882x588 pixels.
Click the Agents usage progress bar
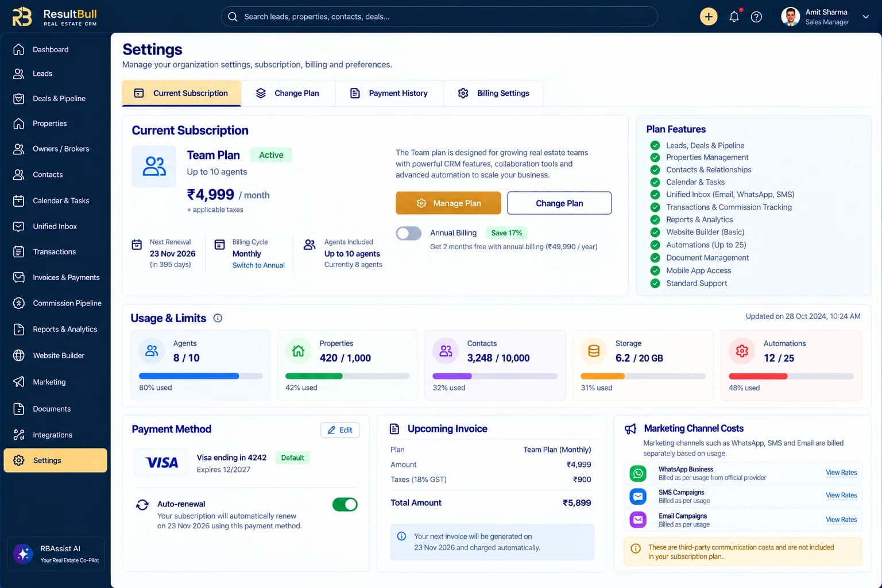tap(200, 376)
